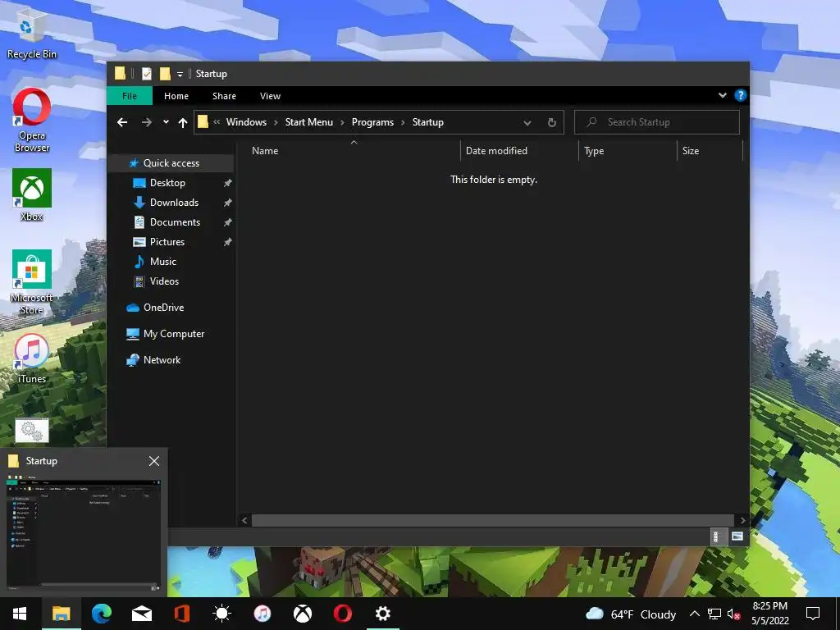The width and height of the screenshot is (840, 630).
Task: Expand the ribbon with the chevron
Action: click(722, 95)
